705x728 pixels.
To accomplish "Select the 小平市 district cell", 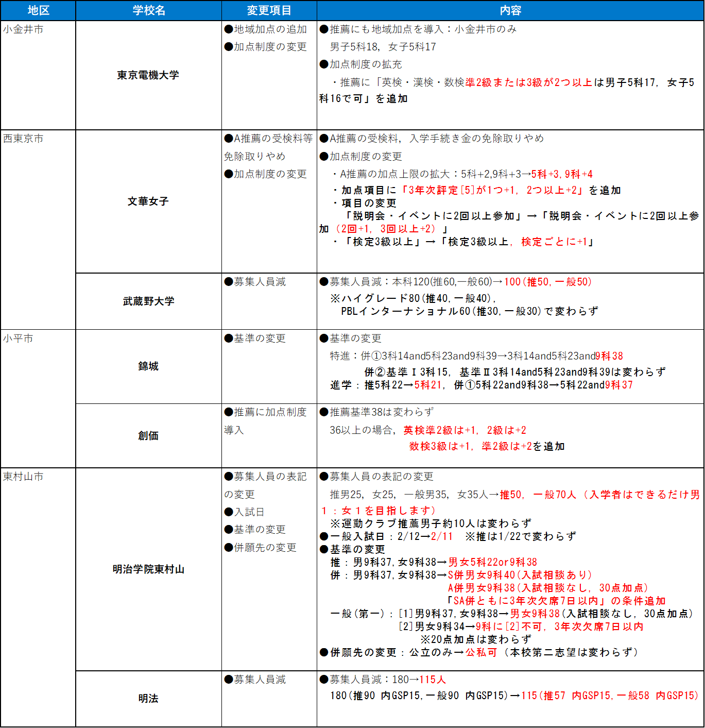I will [38, 399].
